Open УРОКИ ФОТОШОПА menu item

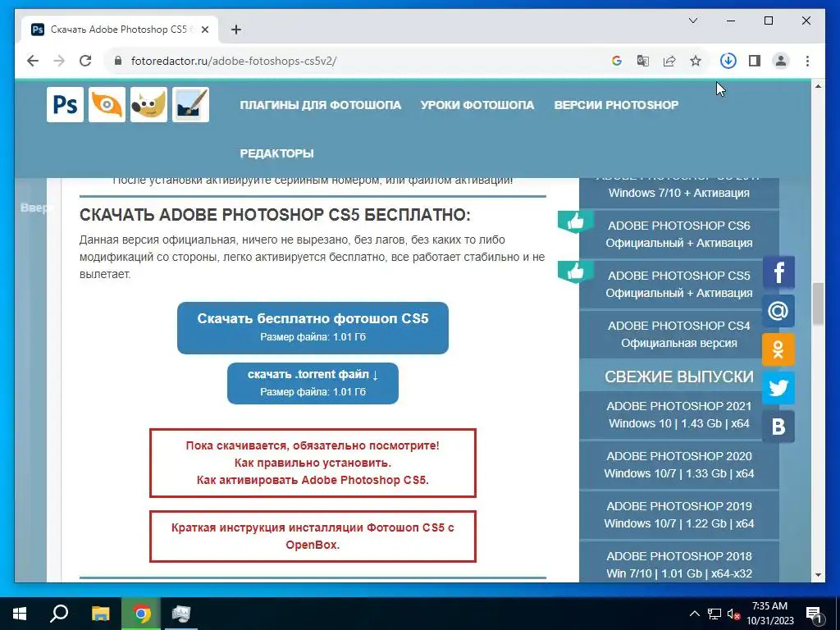click(x=477, y=105)
